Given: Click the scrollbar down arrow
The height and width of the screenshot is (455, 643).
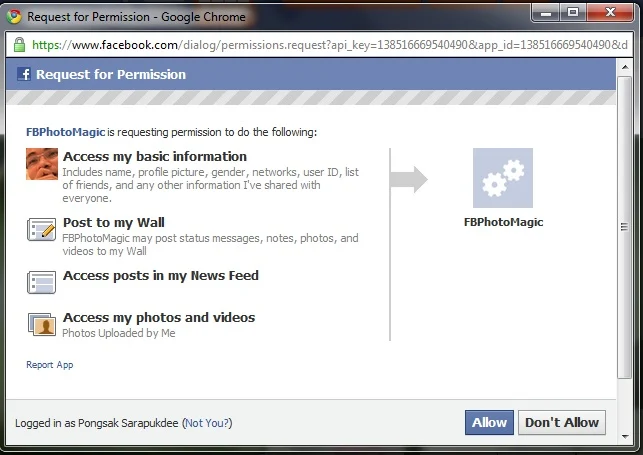Looking at the screenshot, I should 625,437.
